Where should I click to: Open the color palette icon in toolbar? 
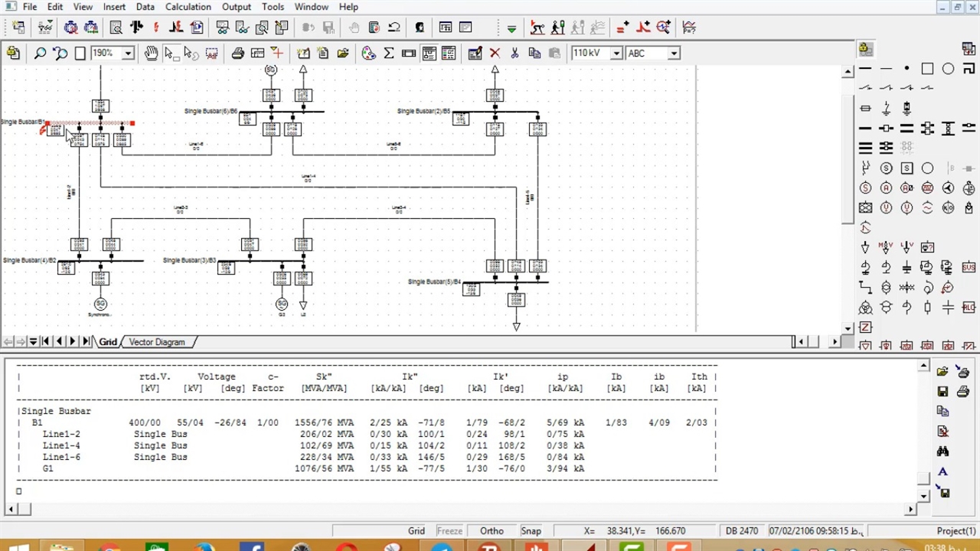(369, 54)
